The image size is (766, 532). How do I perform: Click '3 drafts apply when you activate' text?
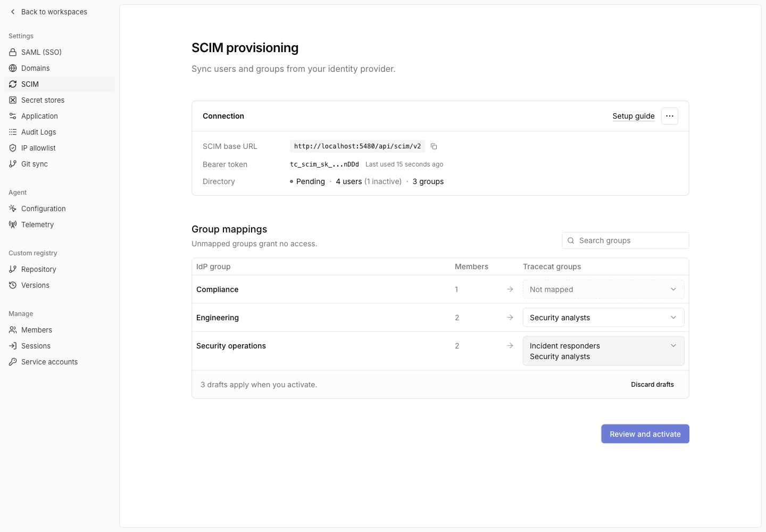pos(259,385)
